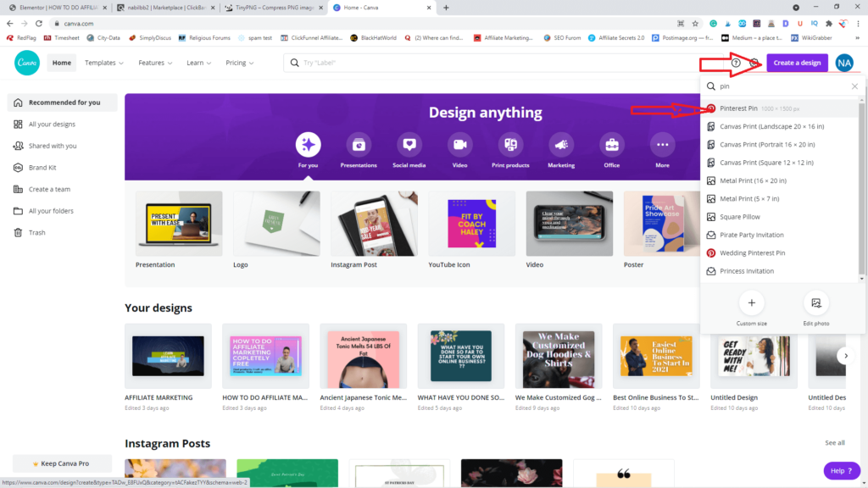This screenshot has width=868, height=488.
Task: Open Trash in the sidebar
Action: pyautogui.click(x=62, y=232)
